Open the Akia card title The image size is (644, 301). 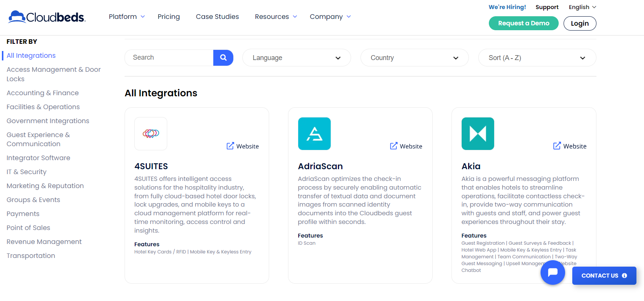pyautogui.click(x=471, y=166)
